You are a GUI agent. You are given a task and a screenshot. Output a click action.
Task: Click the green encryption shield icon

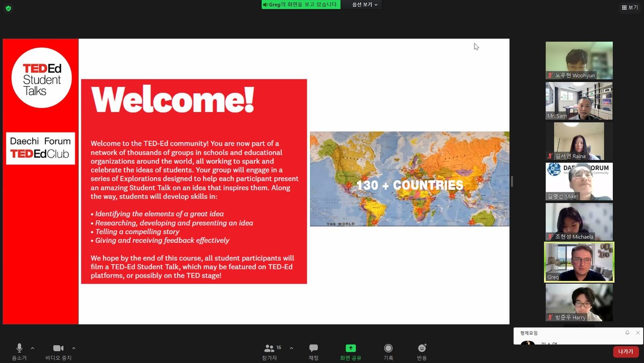8,9
